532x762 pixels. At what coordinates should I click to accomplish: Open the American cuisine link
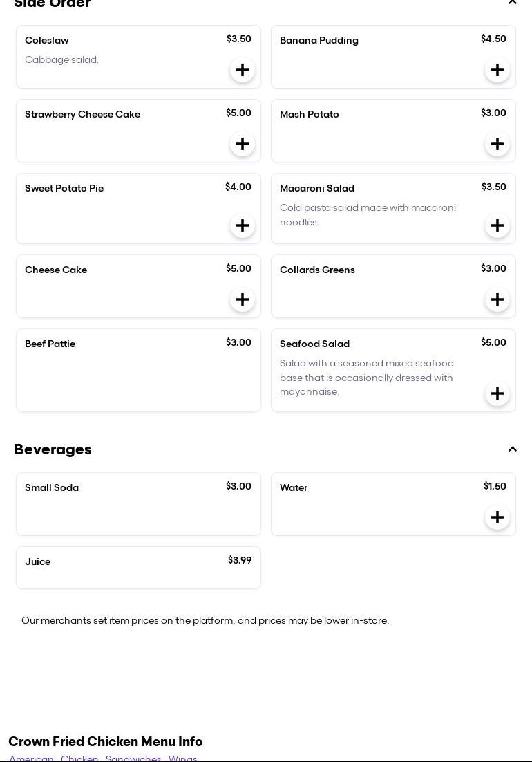[31, 758]
